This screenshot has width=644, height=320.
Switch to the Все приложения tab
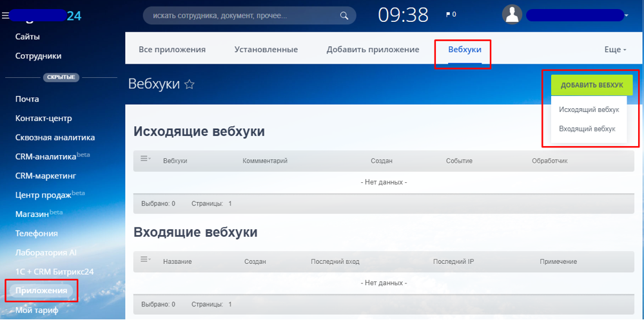pos(172,50)
